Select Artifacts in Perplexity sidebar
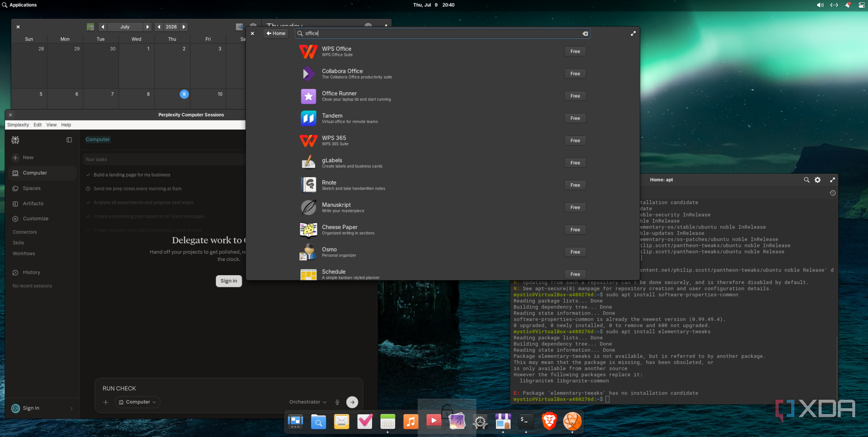This screenshot has height=437, width=868. tap(42, 203)
